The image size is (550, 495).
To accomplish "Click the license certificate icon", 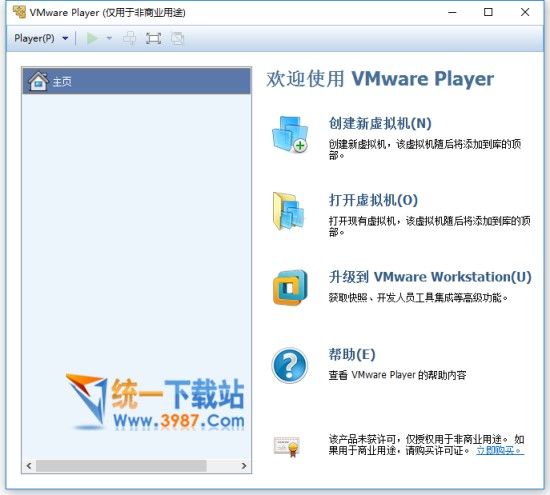I will coord(287,447).
